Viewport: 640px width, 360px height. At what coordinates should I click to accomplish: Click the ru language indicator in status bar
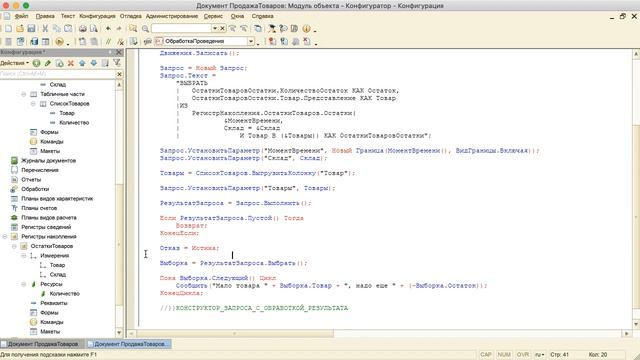click(x=540, y=355)
